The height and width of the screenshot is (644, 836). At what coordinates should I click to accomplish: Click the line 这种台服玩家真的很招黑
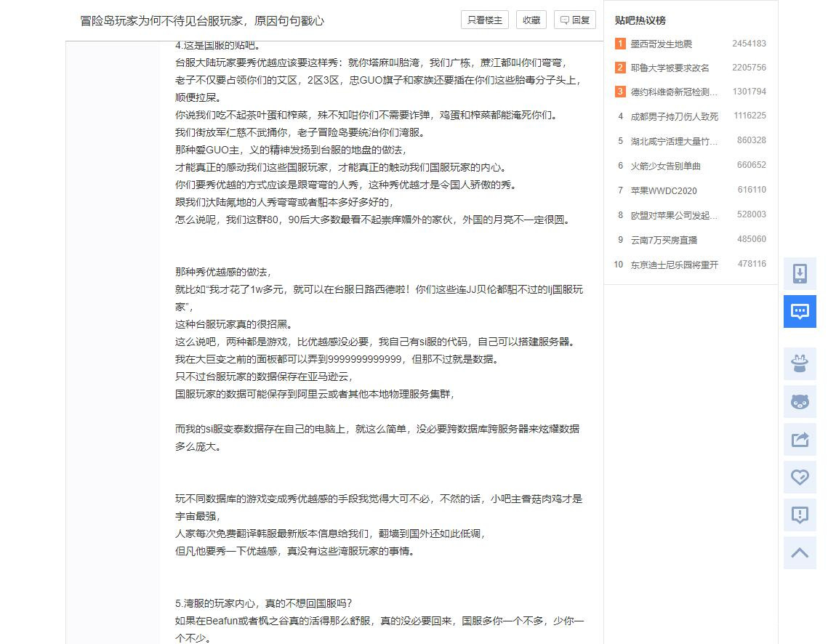[233, 325]
